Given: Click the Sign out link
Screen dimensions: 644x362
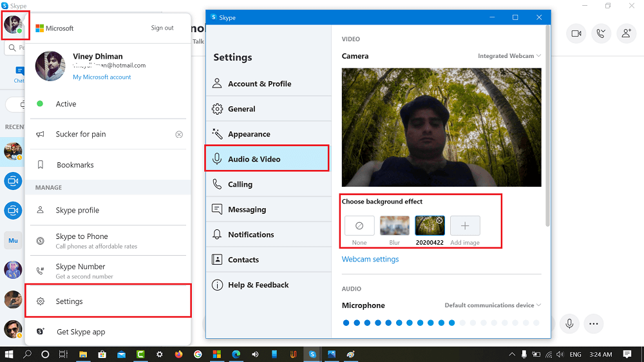Looking at the screenshot, I should [x=162, y=28].
